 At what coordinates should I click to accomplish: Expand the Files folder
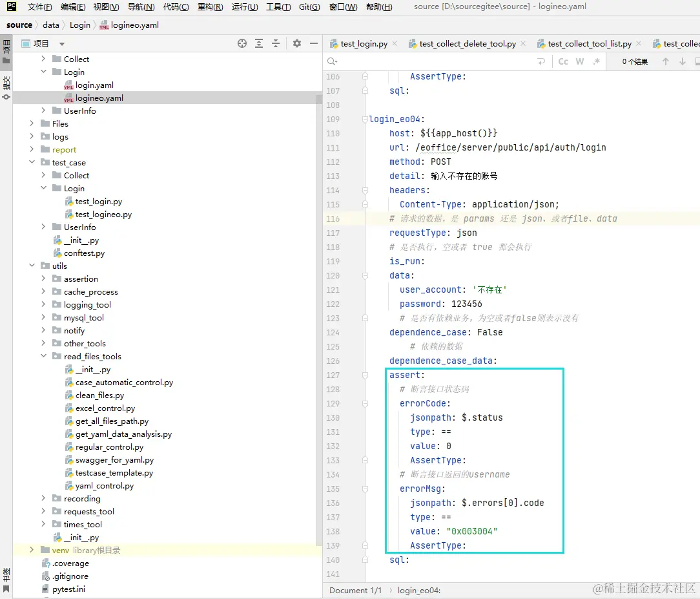coord(32,123)
